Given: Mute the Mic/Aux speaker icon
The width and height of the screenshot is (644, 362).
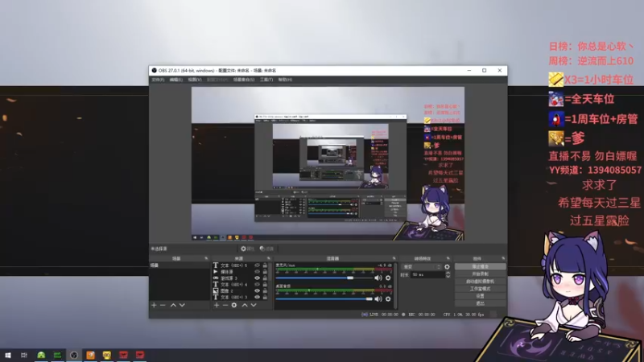Looking at the screenshot, I should coord(378,278).
